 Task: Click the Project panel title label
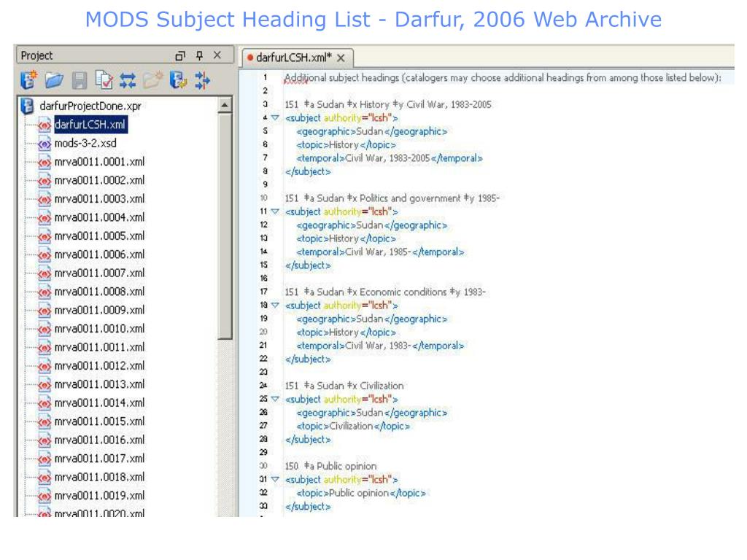36,55
